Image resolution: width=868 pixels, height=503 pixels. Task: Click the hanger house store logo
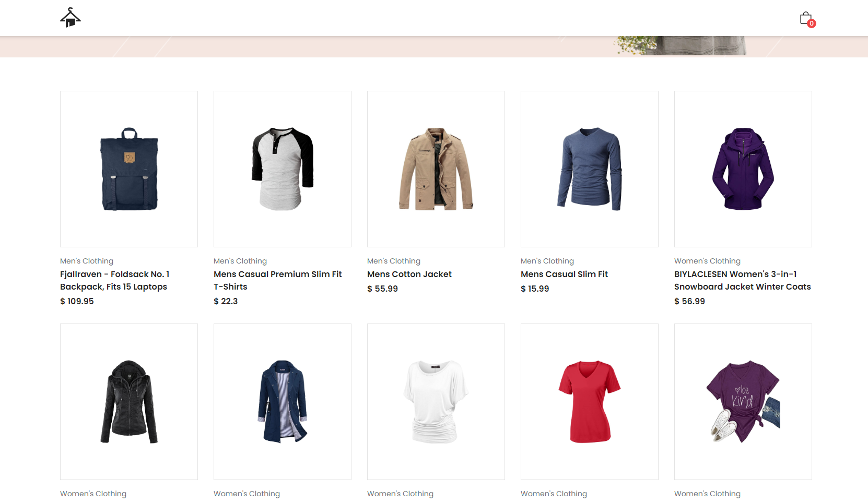71,18
